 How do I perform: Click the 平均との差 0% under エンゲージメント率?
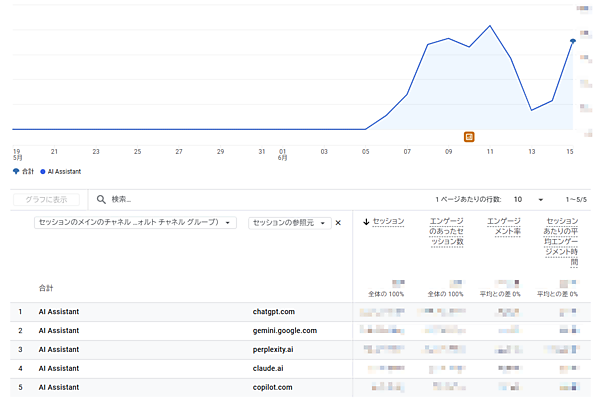pyautogui.click(x=500, y=294)
